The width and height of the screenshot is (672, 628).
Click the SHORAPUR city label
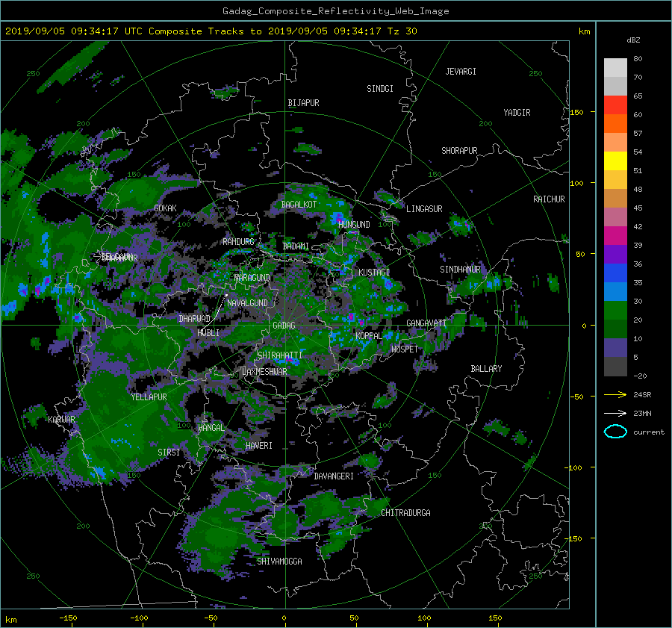tap(459, 151)
